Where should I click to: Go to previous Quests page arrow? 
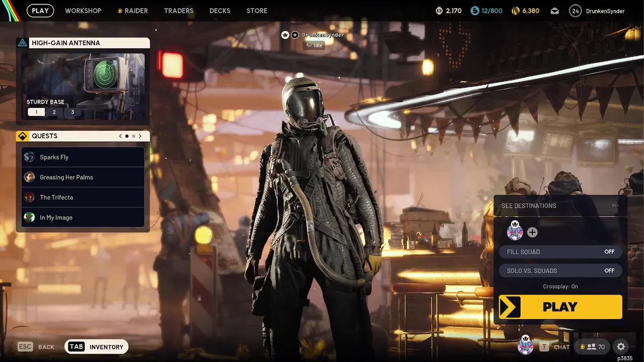point(120,136)
